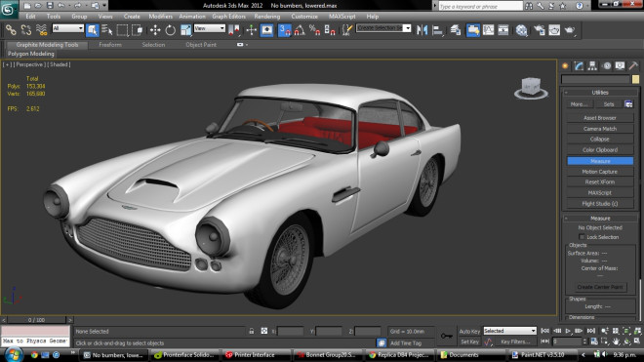Click the Select and Link chain icon
This screenshot has height=362, width=644.
click(x=11, y=30)
